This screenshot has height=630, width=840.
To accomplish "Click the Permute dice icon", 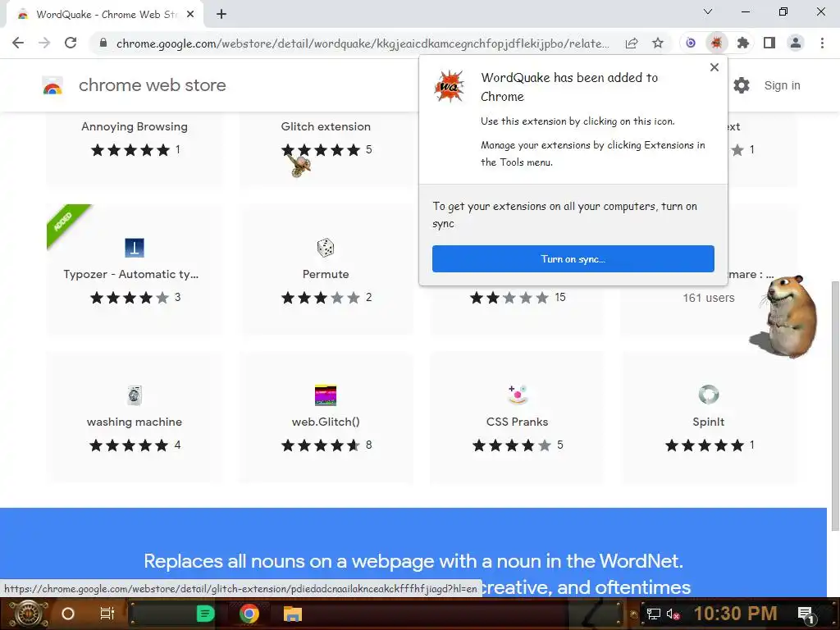I will tap(326, 248).
